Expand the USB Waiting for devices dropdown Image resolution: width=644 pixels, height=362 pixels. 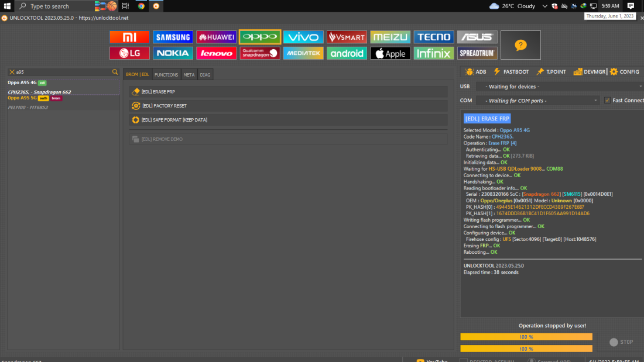point(559,87)
